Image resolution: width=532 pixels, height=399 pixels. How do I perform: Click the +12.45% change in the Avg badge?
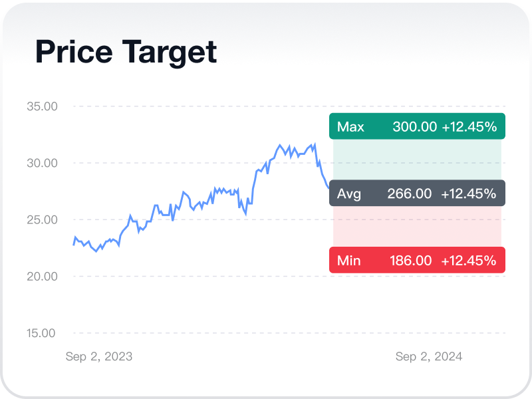tap(469, 194)
